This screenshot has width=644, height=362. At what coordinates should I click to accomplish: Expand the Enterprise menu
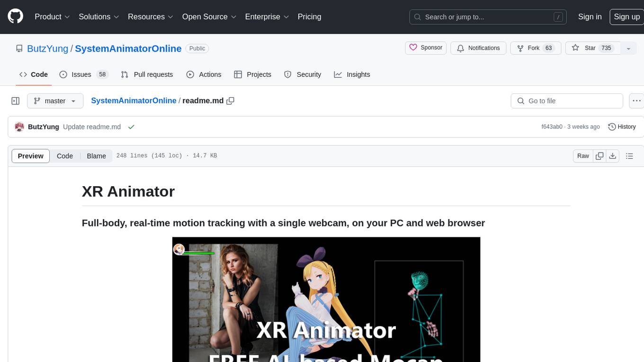267,17
